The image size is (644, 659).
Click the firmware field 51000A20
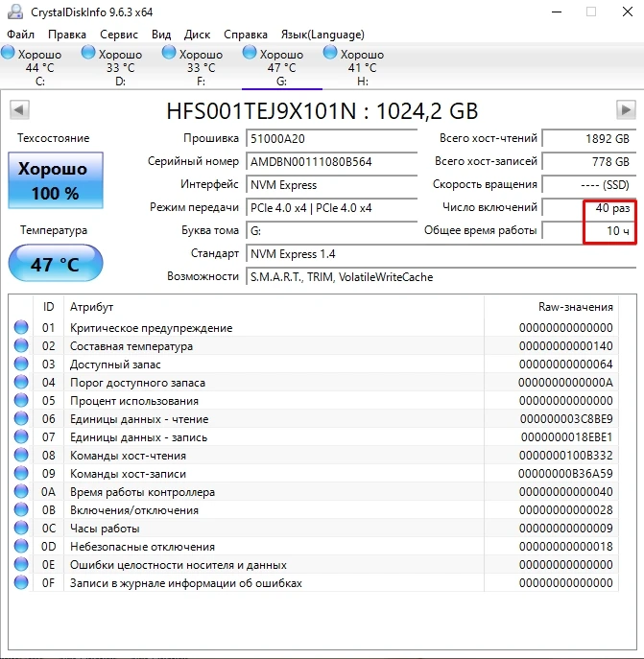click(x=331, y=139)
